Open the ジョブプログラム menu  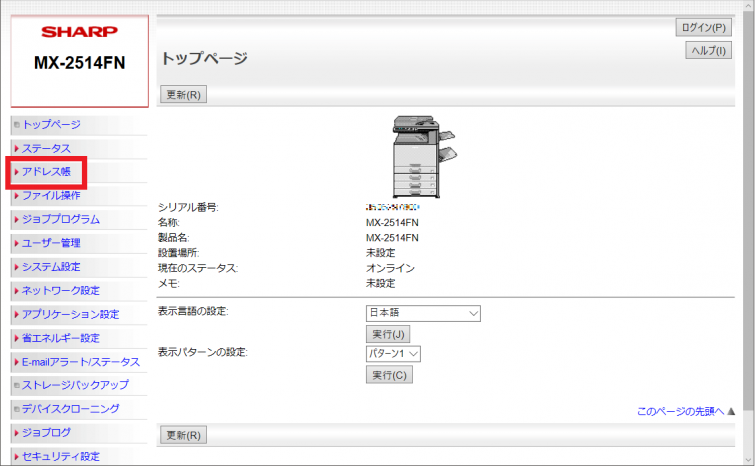click(x=61, y=219)
